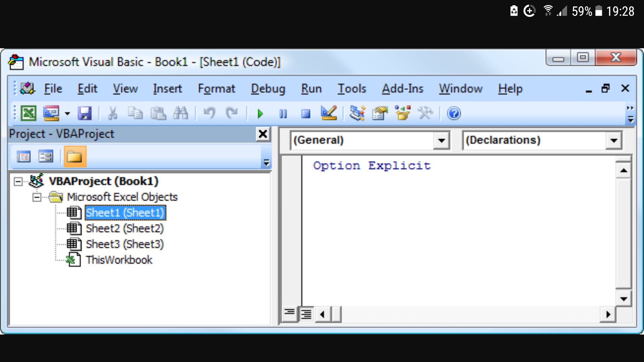Open the Format menu
644x362 pixels.
click(216, 89)
